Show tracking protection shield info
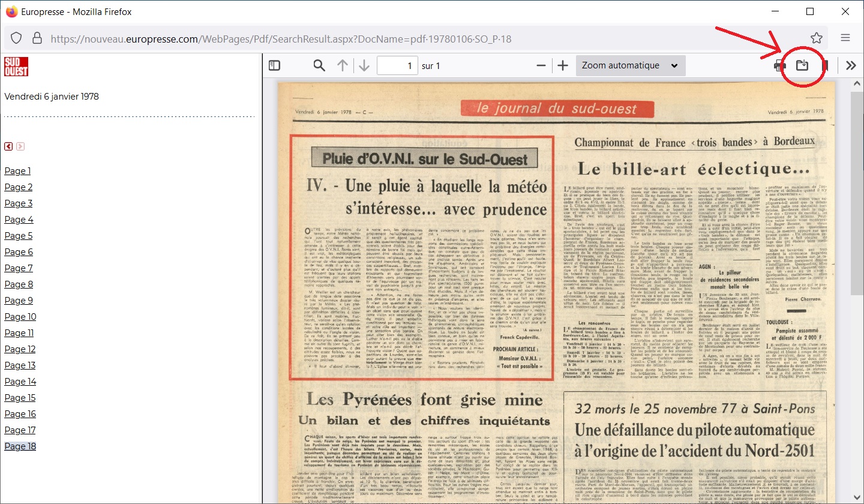This screenshot has width=864, height=504. [x=16, y=38]
